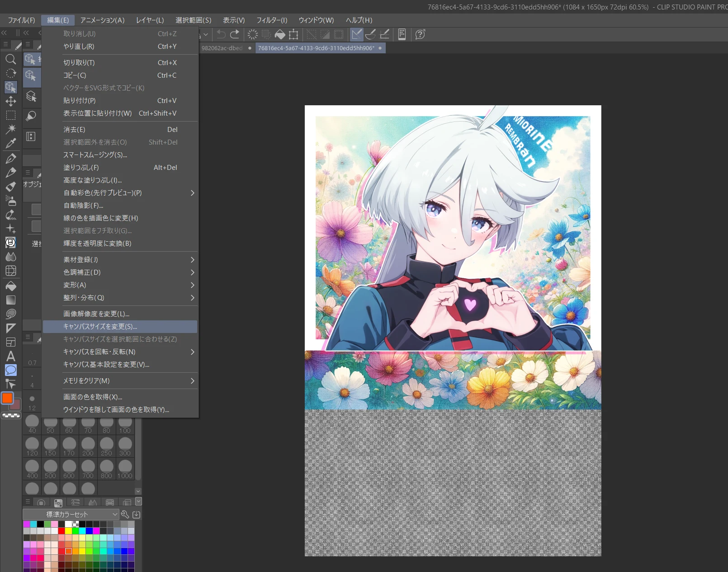Click the Clear (spinning dots) command bar icon

tap(253, 34)
